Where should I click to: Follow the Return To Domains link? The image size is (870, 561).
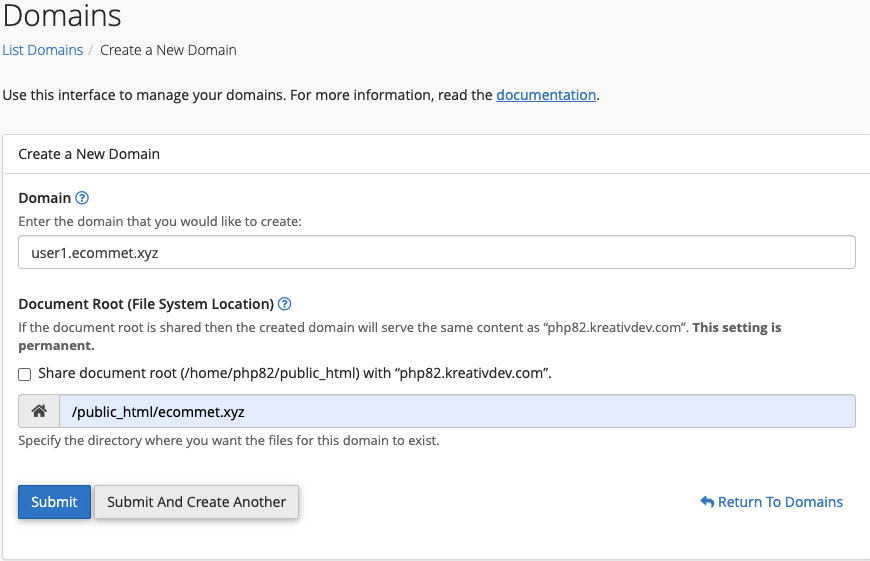tap(780, 502)
